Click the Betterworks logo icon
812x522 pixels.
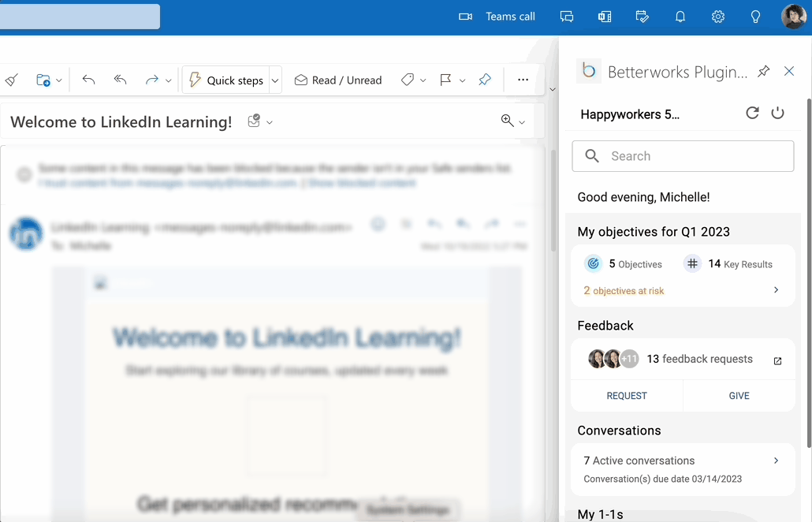[x=589, y=71]
